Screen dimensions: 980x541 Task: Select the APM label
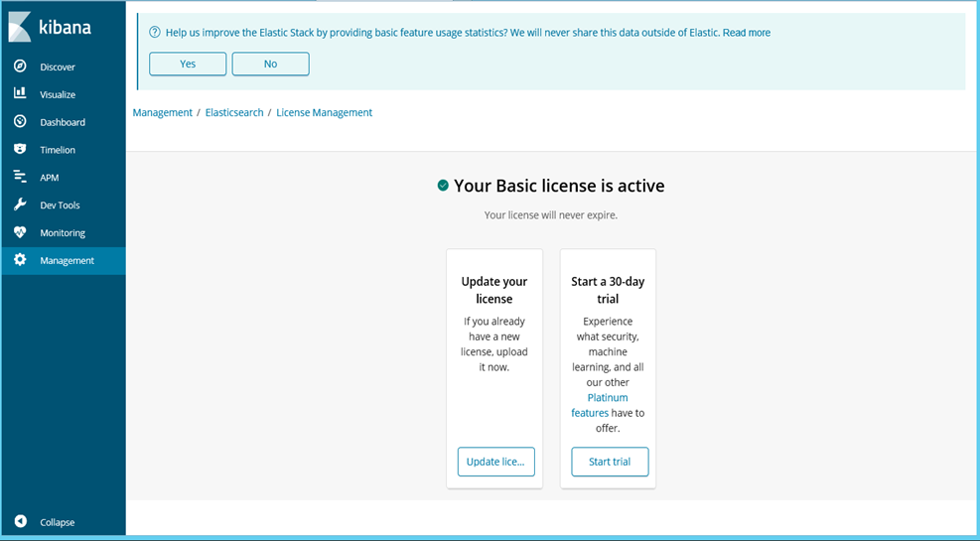pos(50,178)
